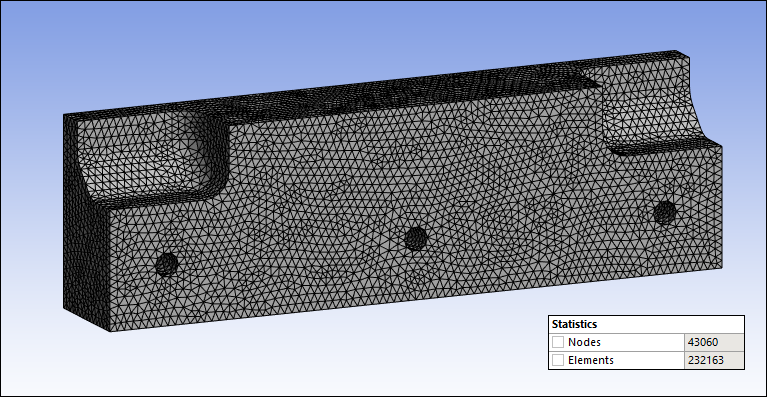
Task: Click the Nodes label in Statistics
Action: point(584,342)
